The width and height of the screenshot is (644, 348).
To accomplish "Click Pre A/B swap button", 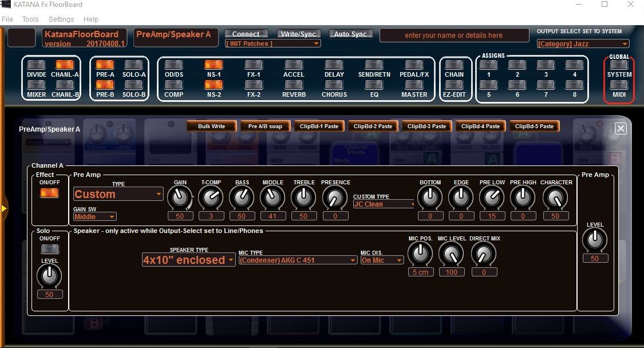I will coord(265,126).
